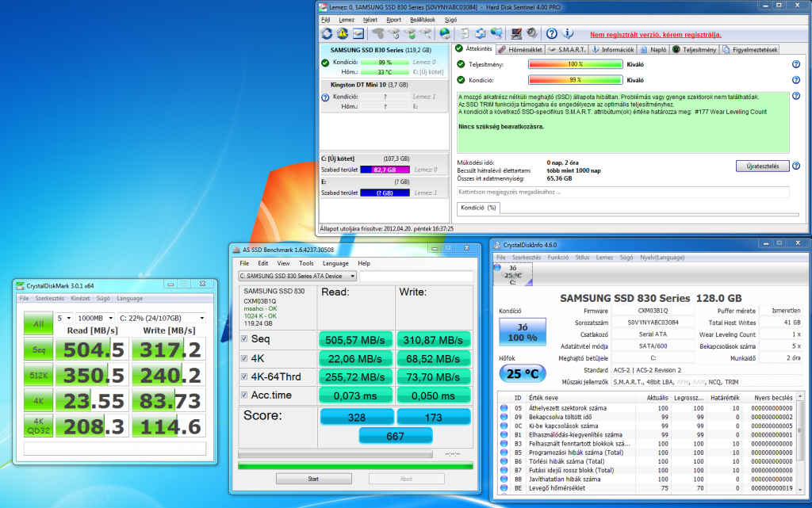Select the Kingston DT Mini 10 disk entry
This screenshot has height=508, width=812.
pyautogui.click(x=385, y=96)
